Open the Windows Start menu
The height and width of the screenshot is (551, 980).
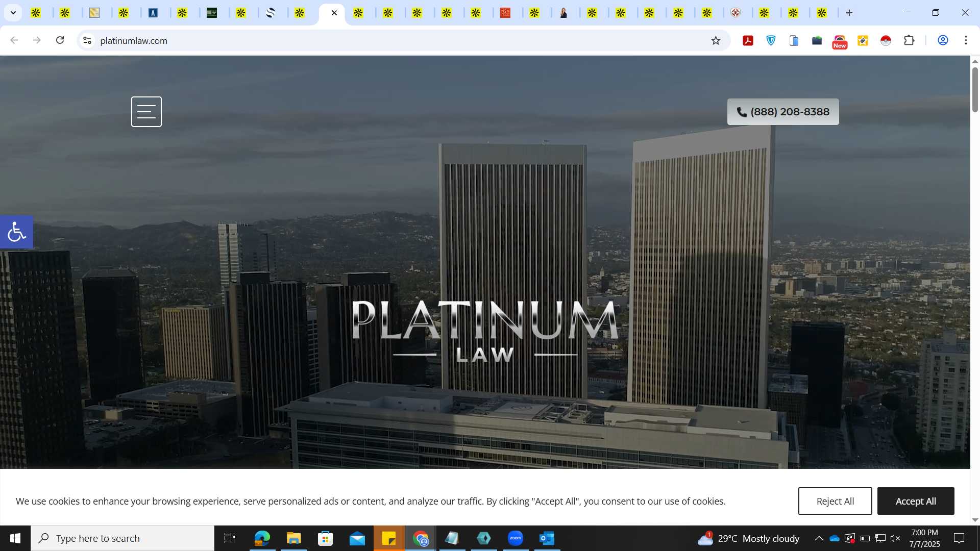(x=15, y=538)
